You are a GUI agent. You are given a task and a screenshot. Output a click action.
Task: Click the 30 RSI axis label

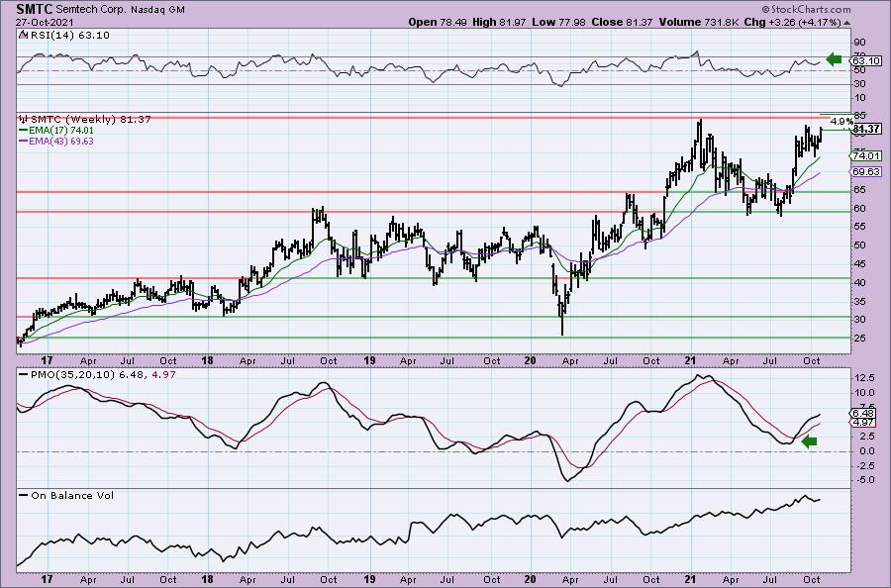[x=859, y=83]
